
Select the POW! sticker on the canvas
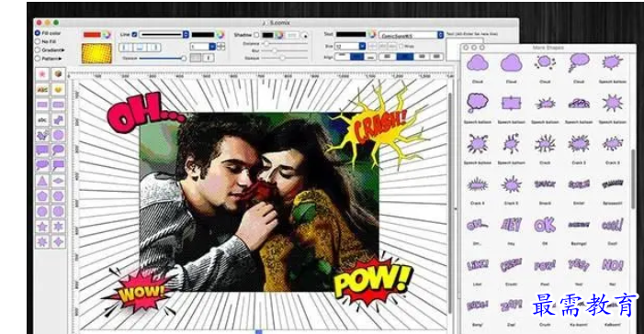click(x=372, y=282)
